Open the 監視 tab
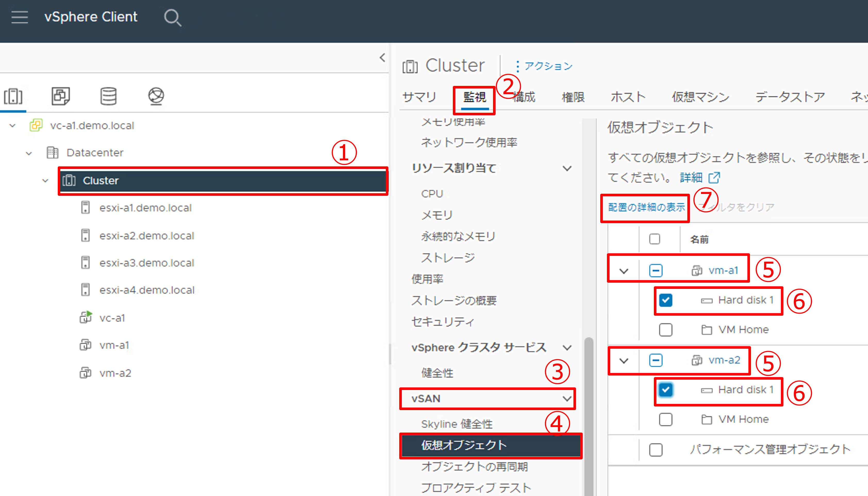Image resolution: width=868 pixels, height=496 pixels. (475, 97)
